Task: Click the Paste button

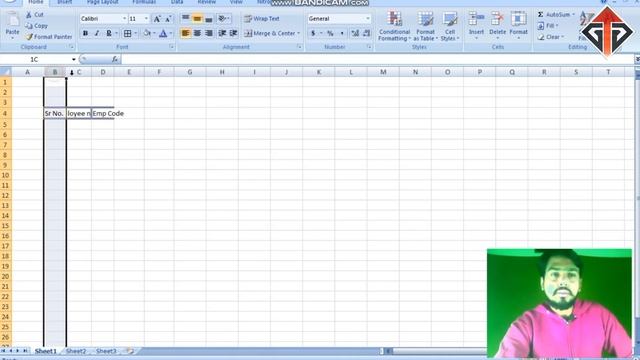Action: [12, 25]
